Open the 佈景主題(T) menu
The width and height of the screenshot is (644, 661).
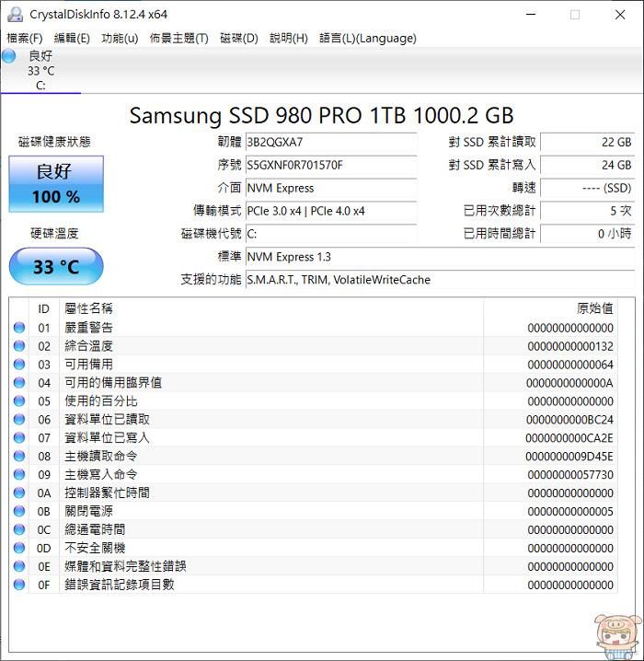(179, 39)
